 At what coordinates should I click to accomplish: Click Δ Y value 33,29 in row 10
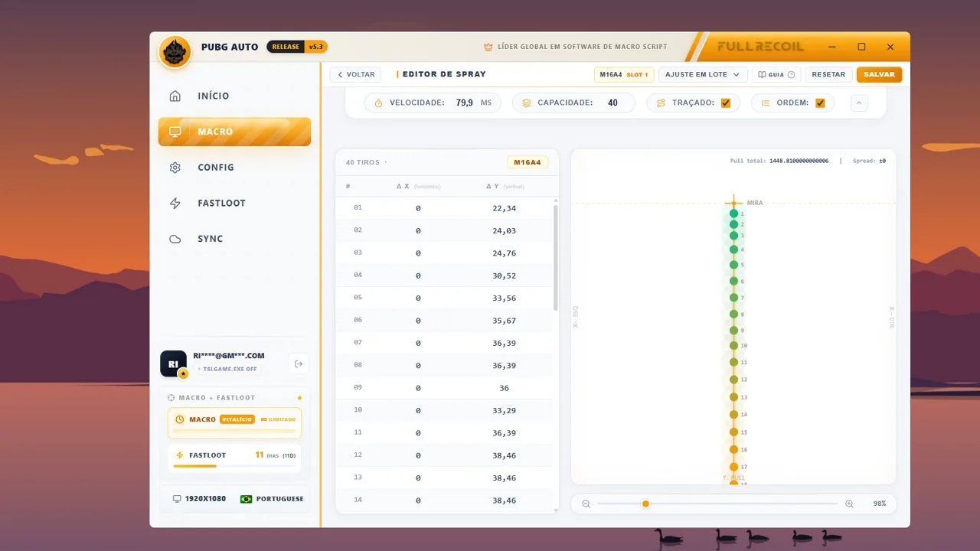pyautogui.click(x=504, y=410)
